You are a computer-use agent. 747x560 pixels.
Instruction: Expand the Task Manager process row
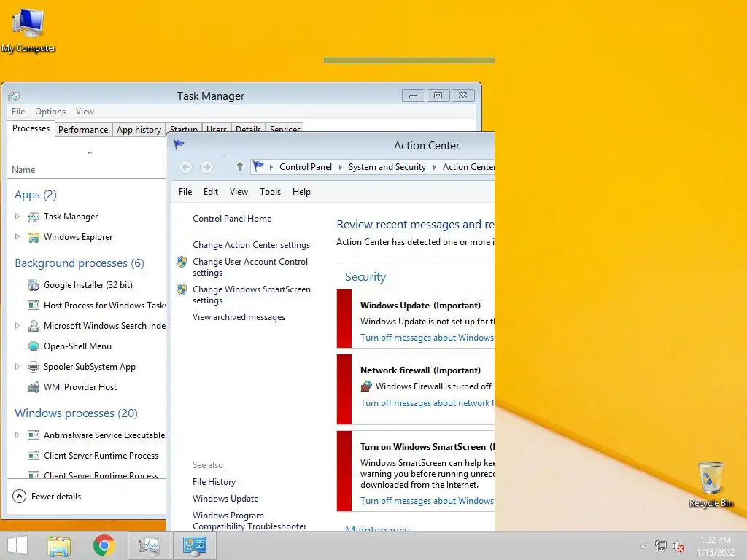pyautogui.click(x=18, y=216)
